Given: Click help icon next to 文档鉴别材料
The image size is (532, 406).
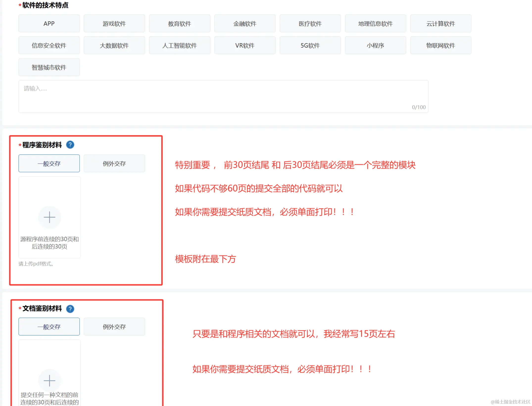Looking at the screenshot, I should (70, 309).
